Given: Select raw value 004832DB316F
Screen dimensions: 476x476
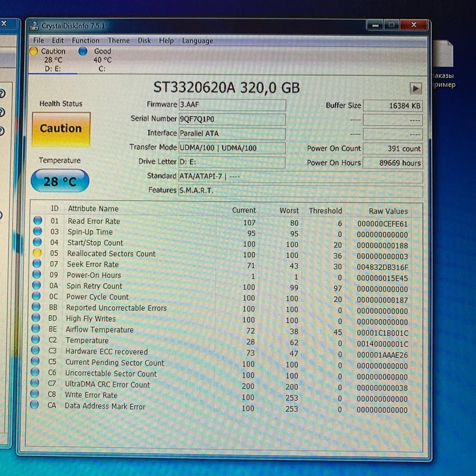Looking at the screenshot, I should tap(382, 267).
